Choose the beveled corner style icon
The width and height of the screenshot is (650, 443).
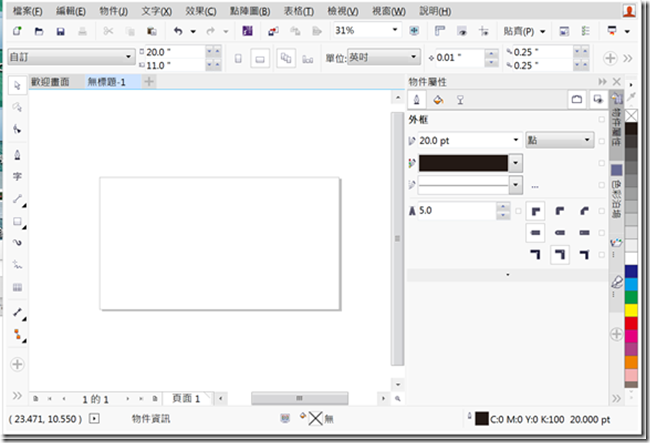click(585, 211)
